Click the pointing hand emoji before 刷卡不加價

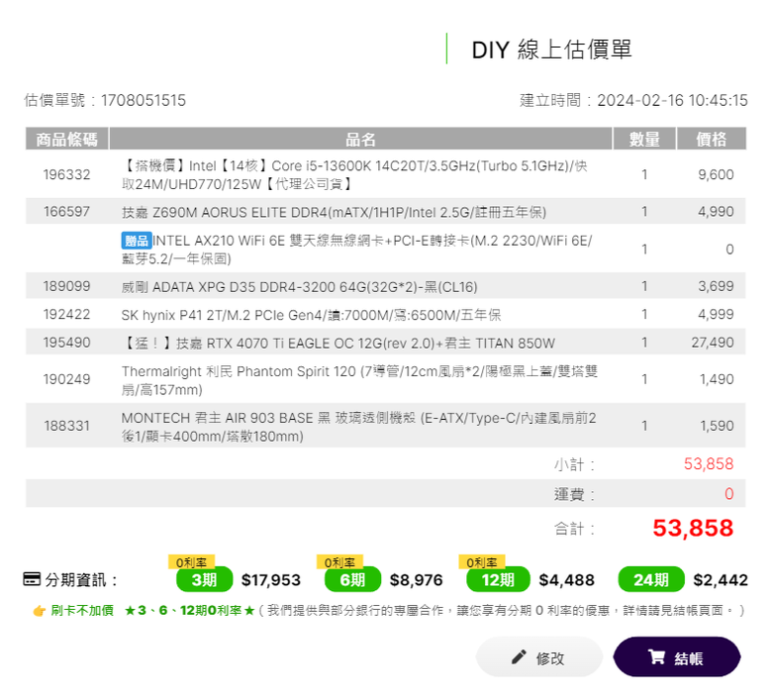pos(39,611)
